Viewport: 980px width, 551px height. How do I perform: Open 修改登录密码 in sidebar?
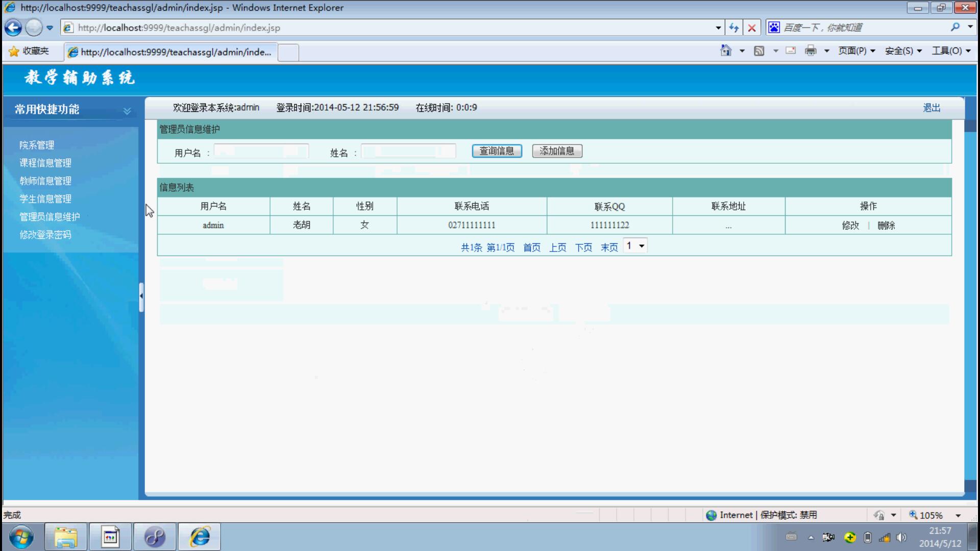45,235
